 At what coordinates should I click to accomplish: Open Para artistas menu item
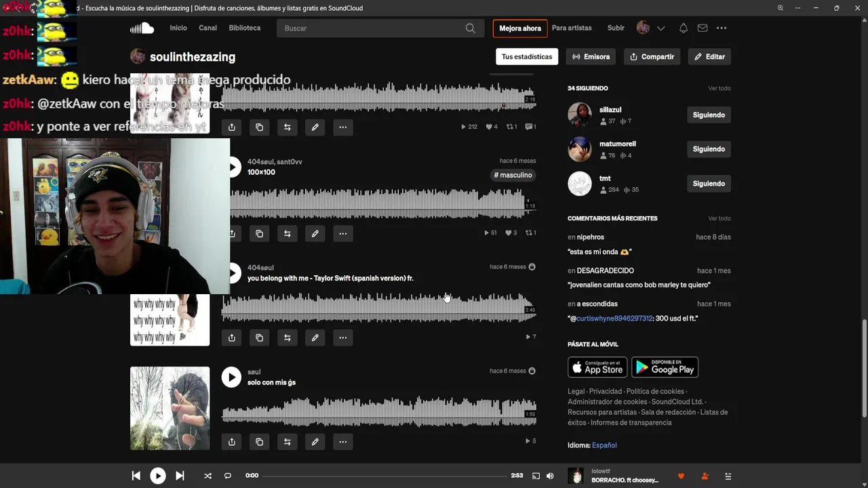click(572, 28)
